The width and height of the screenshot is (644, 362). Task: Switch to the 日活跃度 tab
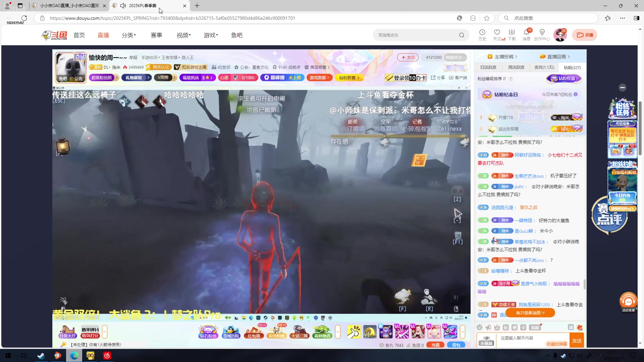[x=488, y=67]
